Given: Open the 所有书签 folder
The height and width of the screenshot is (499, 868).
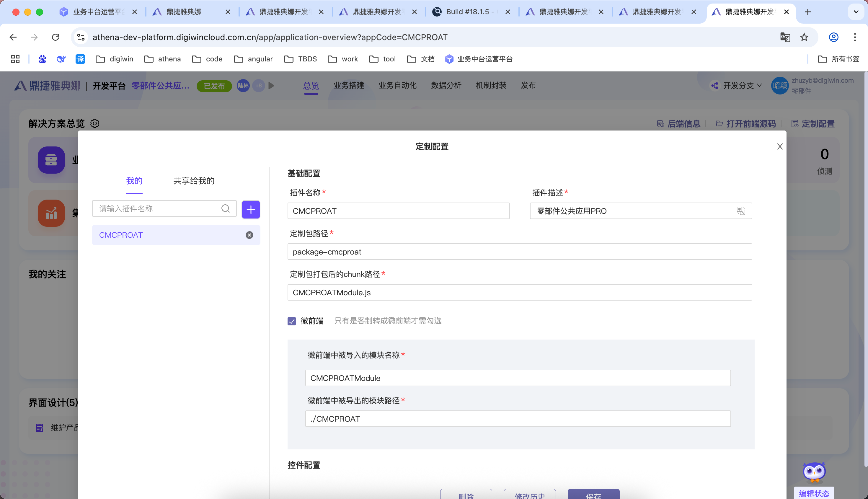Looking at the screenshot, I should click(838, 59).
